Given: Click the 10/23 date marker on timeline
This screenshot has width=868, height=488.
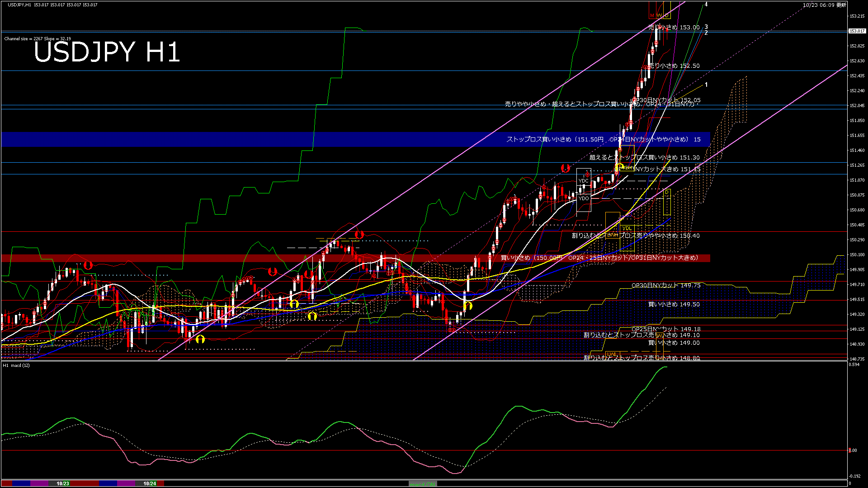Looking at the screenshot, I should tap(63, 483).
